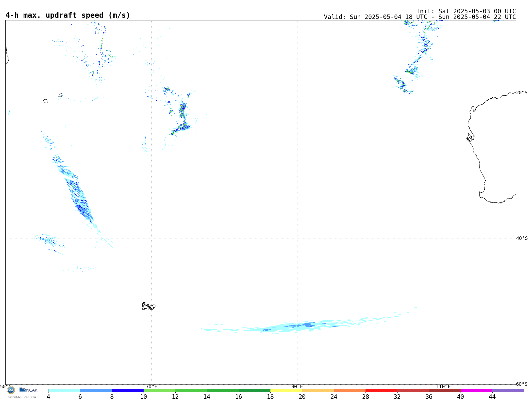Click the 40°S latitude label
532x400 pixels.
pyautogui.click(x=522, y=238)
